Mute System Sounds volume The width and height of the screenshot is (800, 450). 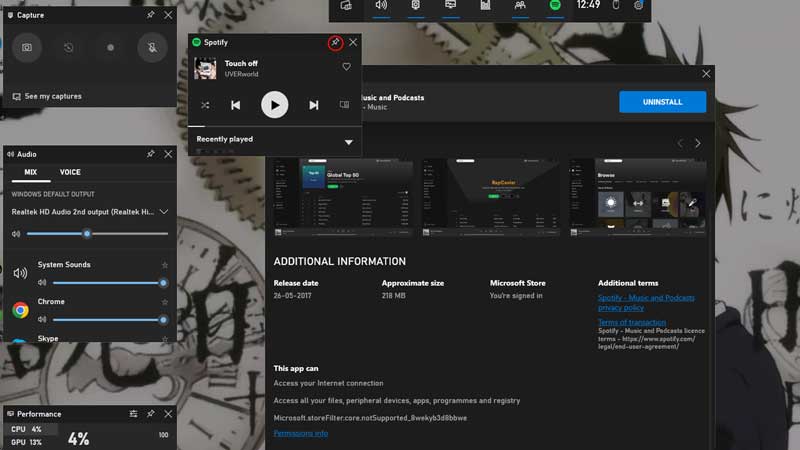[42, 283]
